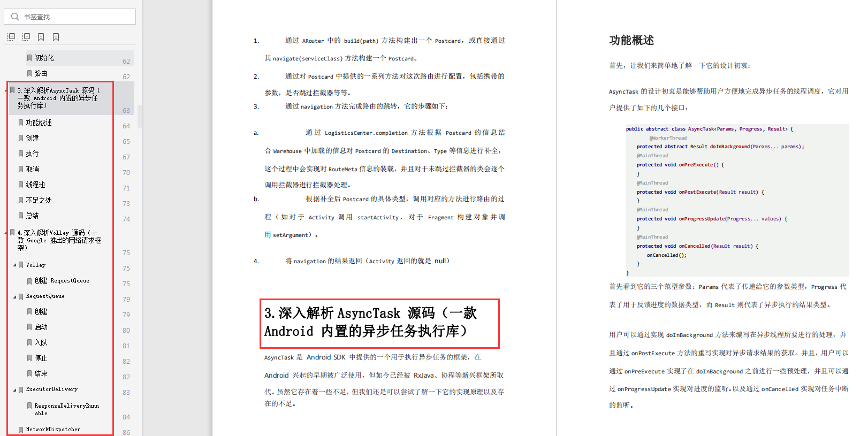Jump to the '3.深入解析AsyncTask 源码' bookmark
Viewport: 868px width, 436px height.
(58, 98)
